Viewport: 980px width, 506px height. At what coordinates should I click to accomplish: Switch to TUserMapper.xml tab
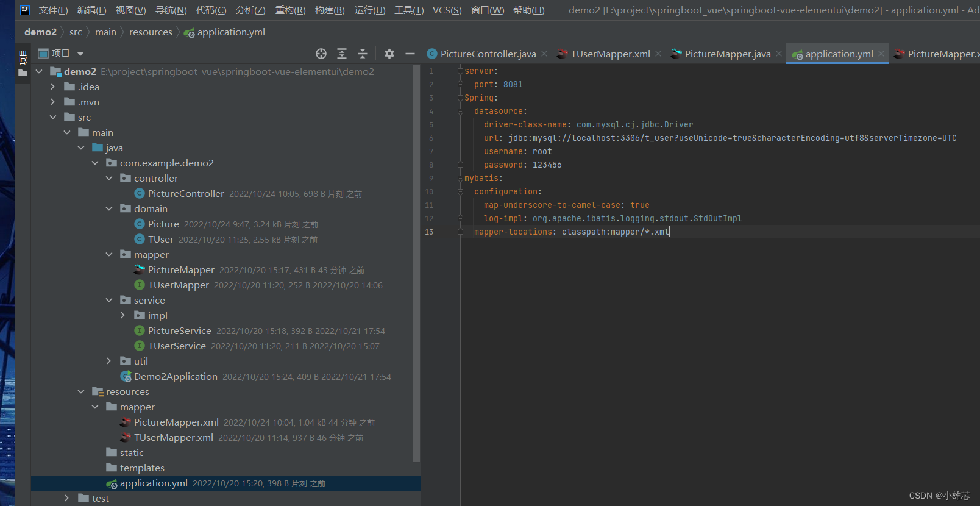[x=610, y=54]
